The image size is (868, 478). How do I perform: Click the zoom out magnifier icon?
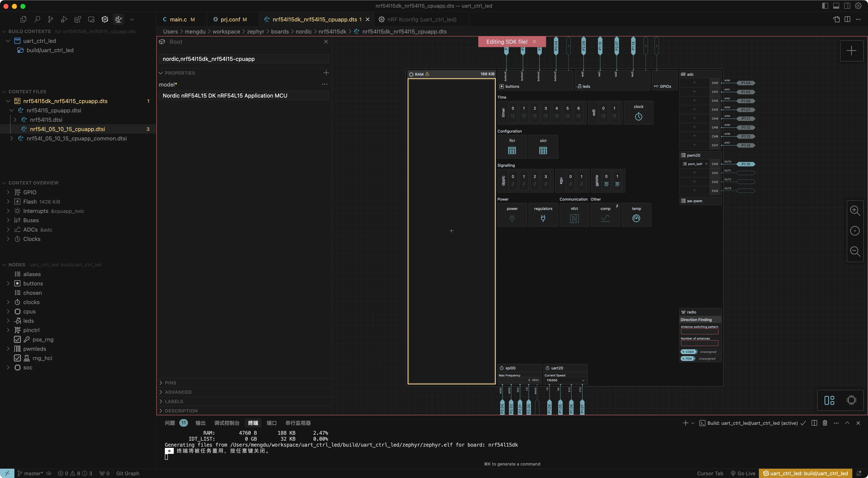pyautogui.click(x=855, y=251)
